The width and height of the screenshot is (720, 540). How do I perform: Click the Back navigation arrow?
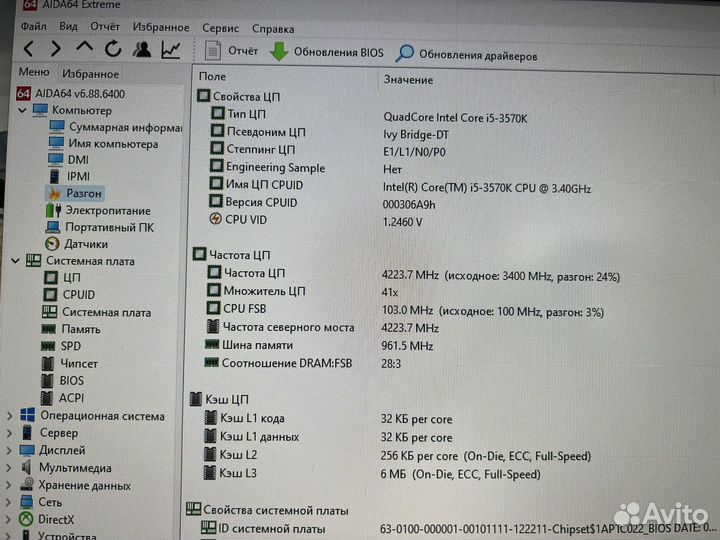[x=28, y=49]
